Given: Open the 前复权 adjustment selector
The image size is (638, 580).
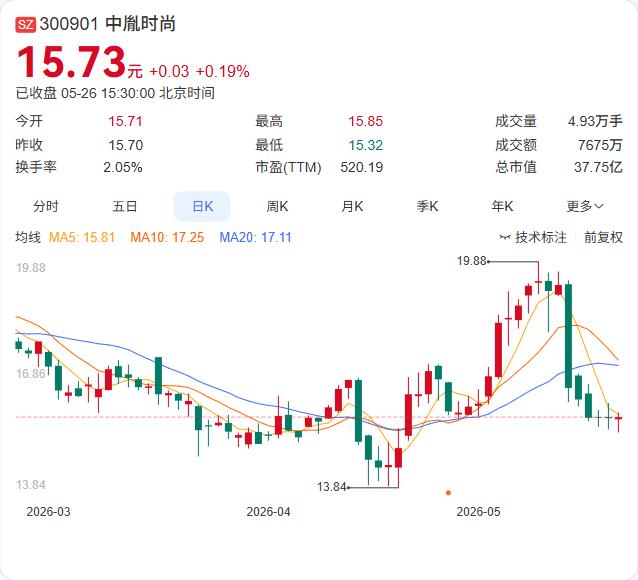Looking at the screenshot, I should (x=603, y=237).
